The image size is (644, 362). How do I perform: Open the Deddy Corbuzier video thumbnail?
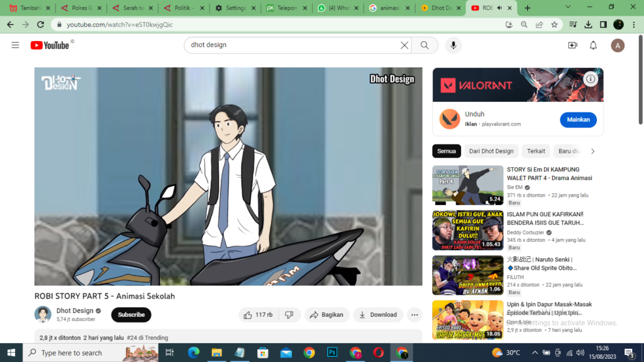tap(468, 230)
